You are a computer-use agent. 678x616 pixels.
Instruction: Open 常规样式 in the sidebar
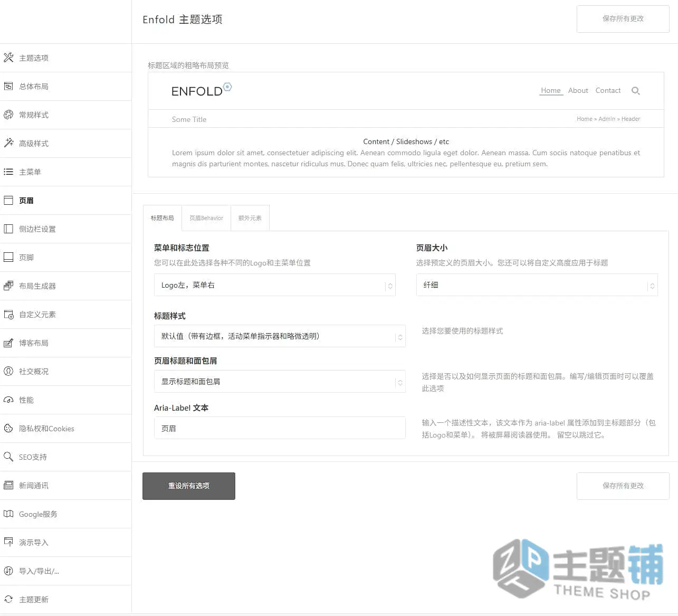pos(65,115)
